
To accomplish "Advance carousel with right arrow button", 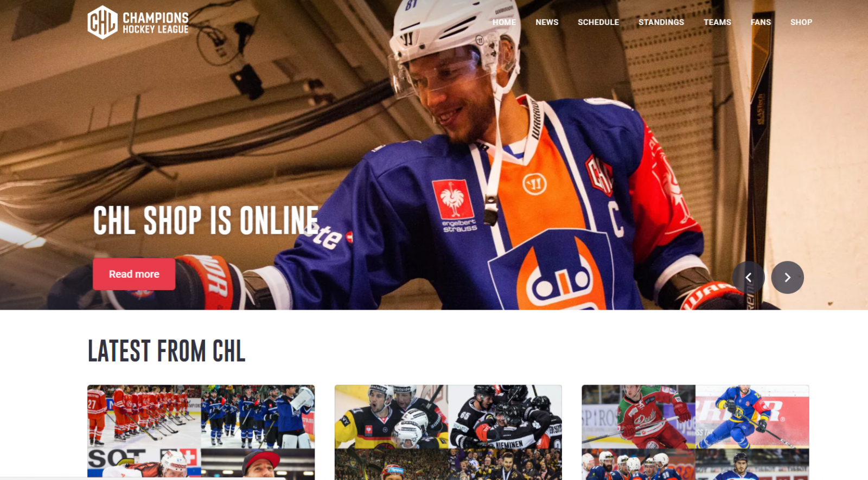I will pos(788,277).
